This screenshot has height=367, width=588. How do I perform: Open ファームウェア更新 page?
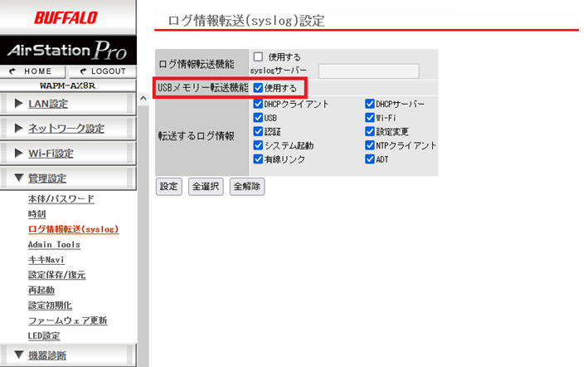coord(67,321)
